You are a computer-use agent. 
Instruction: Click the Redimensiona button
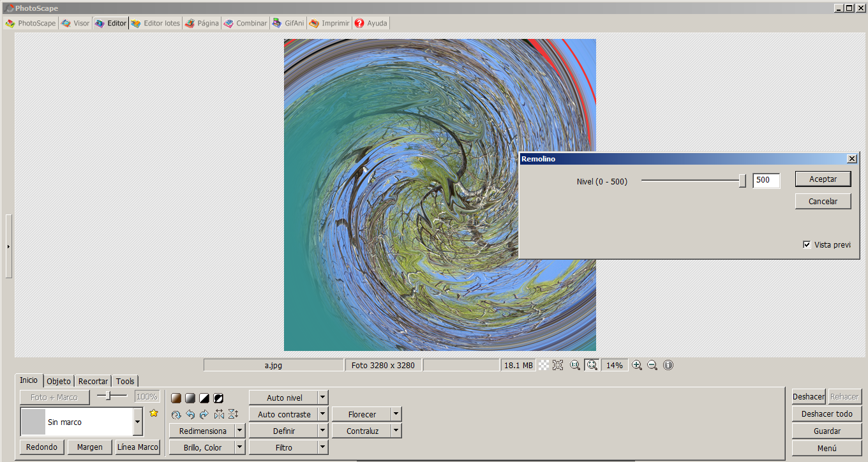click(x=203, y=431)
